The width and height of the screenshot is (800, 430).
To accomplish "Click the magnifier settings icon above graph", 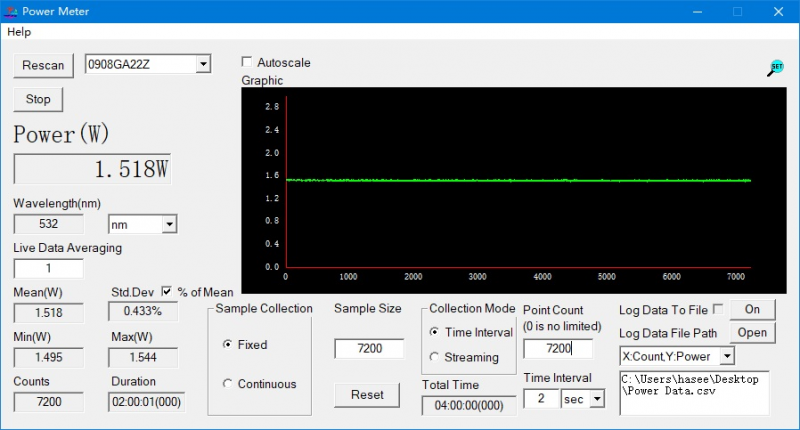I will click(776, 68).
